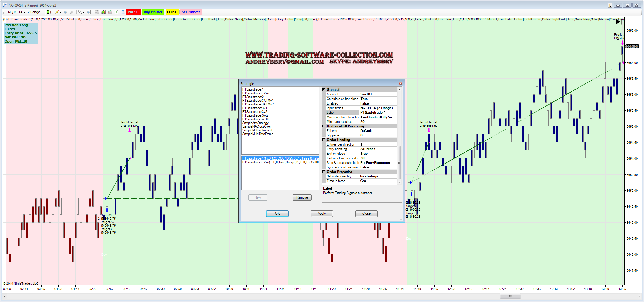644x302 pixels.
Task: Select the pencil drawing tools icon
Action: pos(57,12)
